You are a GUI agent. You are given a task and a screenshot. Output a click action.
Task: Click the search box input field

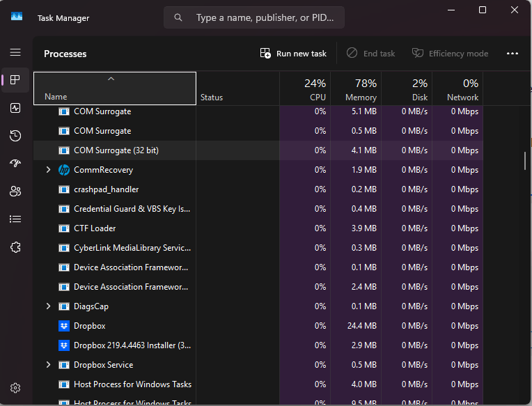point(265,17)
